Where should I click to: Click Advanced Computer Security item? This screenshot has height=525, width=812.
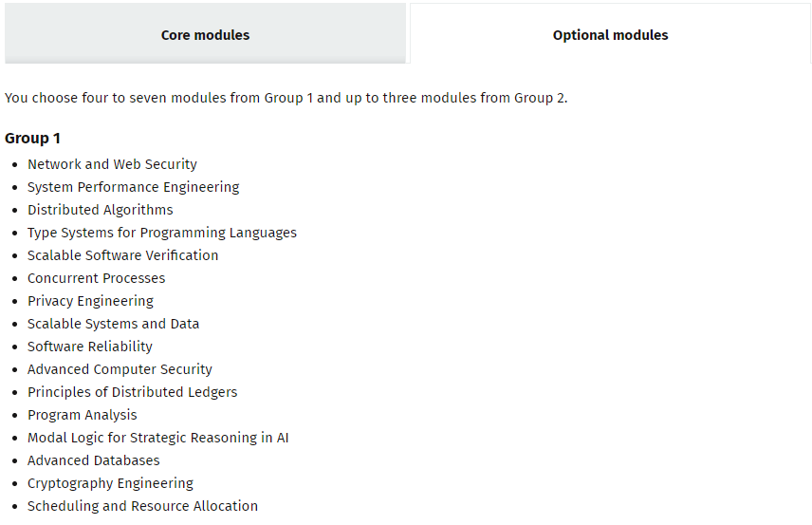(120, 369)
